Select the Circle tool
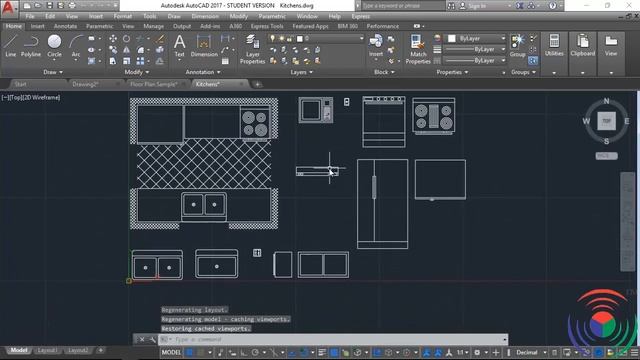Image resolution: width=640 pixels, height=360 pixels. [x=54, y=46]
